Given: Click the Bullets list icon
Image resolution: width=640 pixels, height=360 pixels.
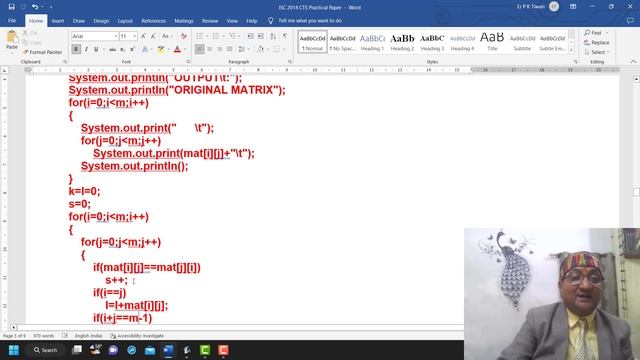Looking at the screenshot, I should pos(199,36).
